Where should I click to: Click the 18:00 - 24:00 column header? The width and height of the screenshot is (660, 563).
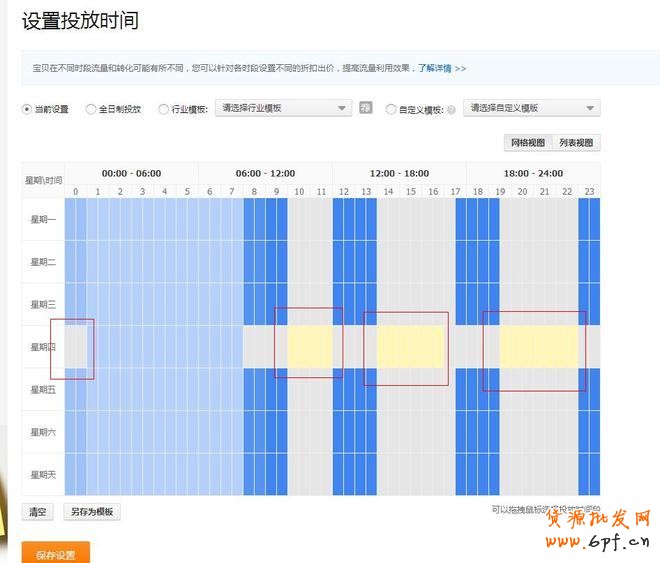point(533,173)
